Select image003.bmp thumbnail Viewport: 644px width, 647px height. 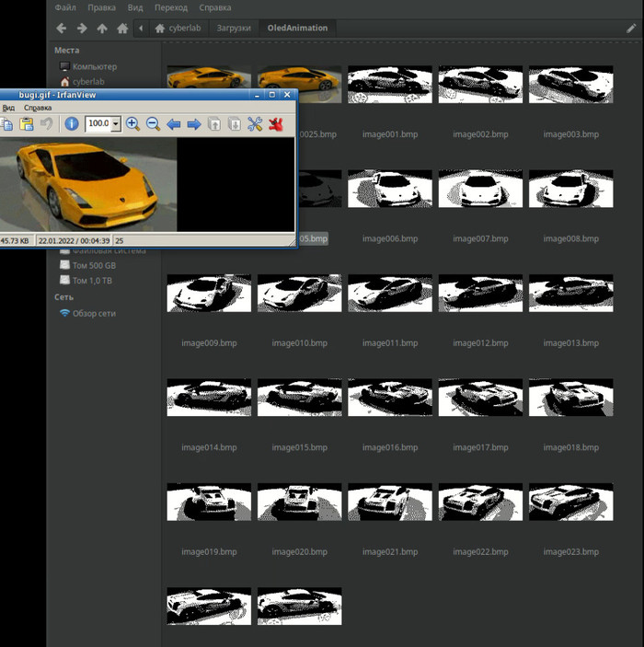click(x=571, y=84)
